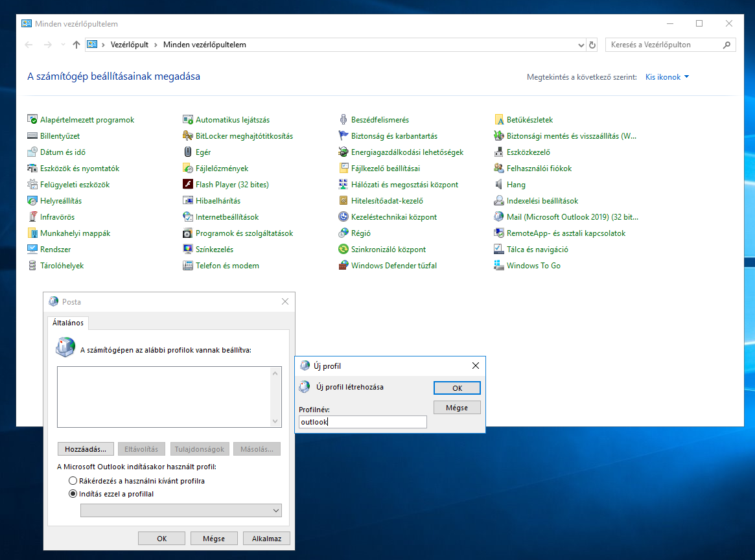
Task: Cancel the Új profil dialog with Mégse
Action: point(457,407)
